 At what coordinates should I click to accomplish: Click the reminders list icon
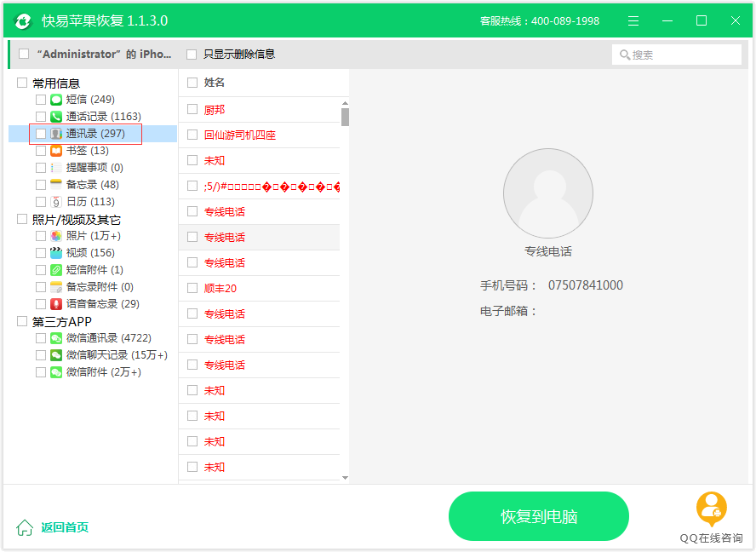[56, 168]
